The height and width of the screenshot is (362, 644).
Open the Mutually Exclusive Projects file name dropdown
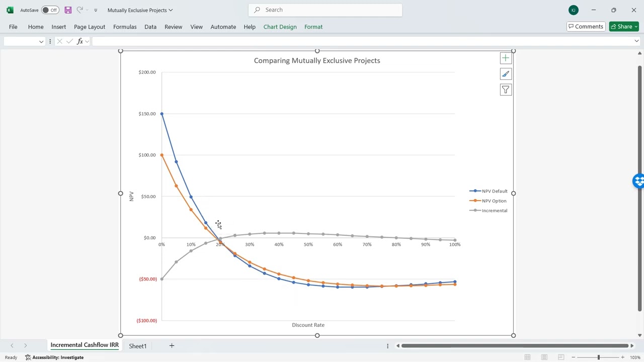(x=140, y=10)
